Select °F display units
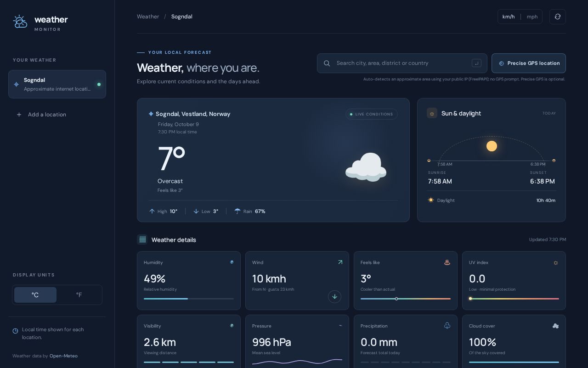 (79, 295)
